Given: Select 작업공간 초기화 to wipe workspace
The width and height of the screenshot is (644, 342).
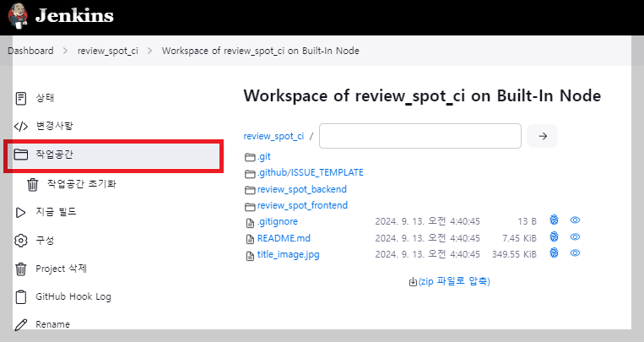Looking at the screenshot, I should [x=81, y=183].
